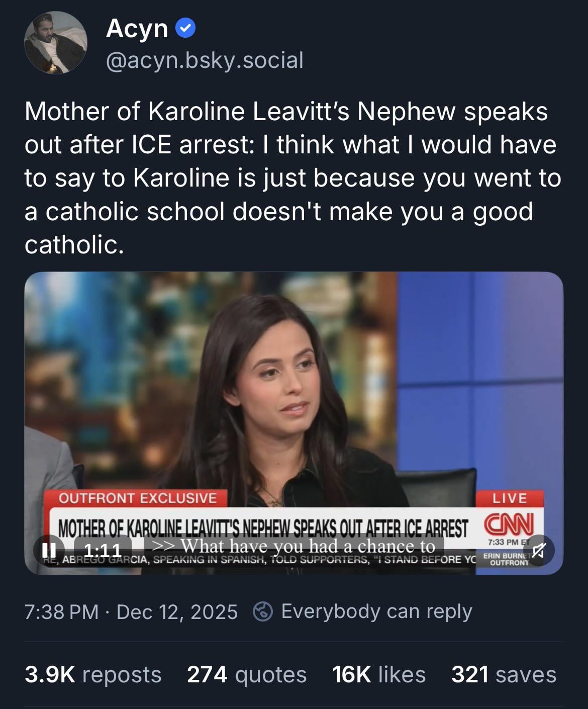
Task: View the 16K likes list
Action: tap(379, 674)
